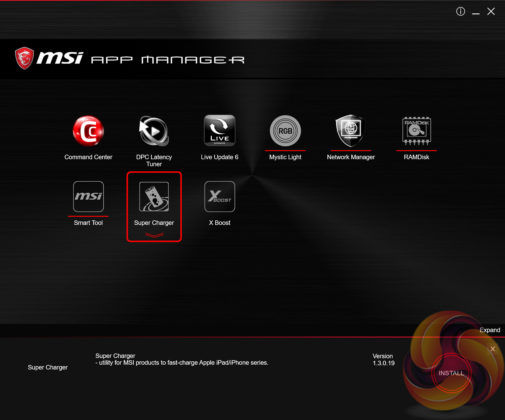Click the X Boost label

tap(220, 223)
